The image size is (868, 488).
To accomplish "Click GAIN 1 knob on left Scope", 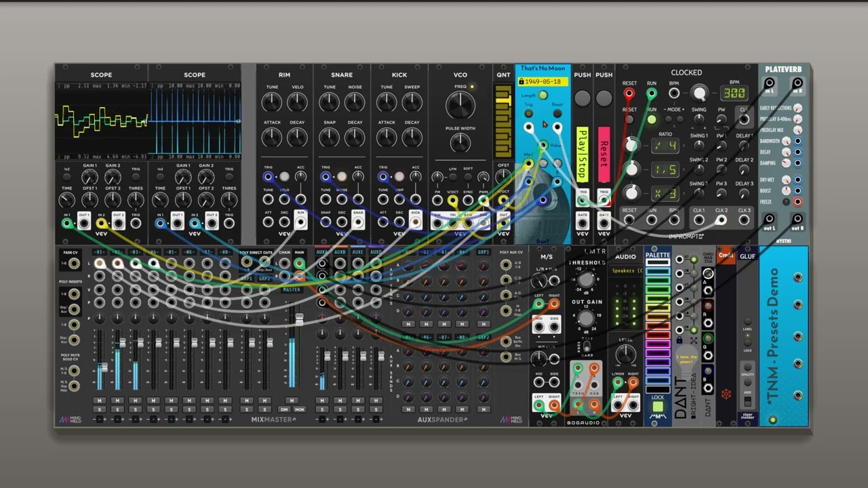I will 90,178.
